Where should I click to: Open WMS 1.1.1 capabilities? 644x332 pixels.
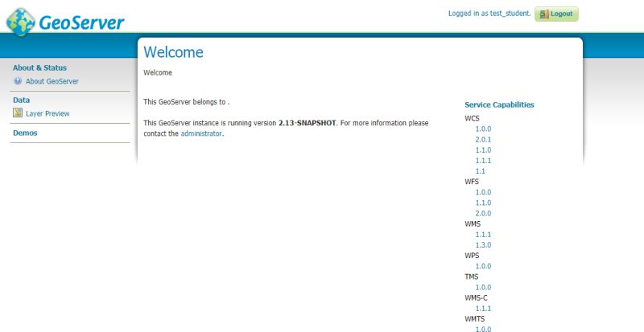[x=483, y=235]
